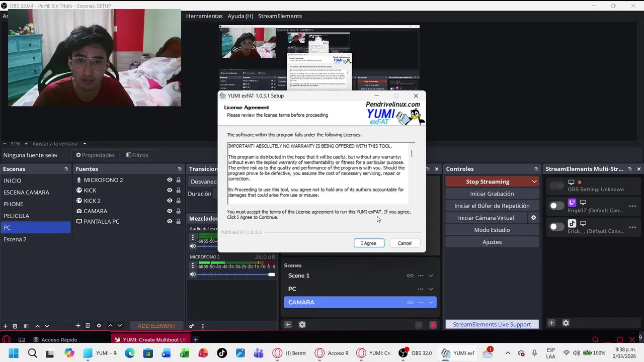Click the ADD ELEMENT button

click(x=156, y=326)
